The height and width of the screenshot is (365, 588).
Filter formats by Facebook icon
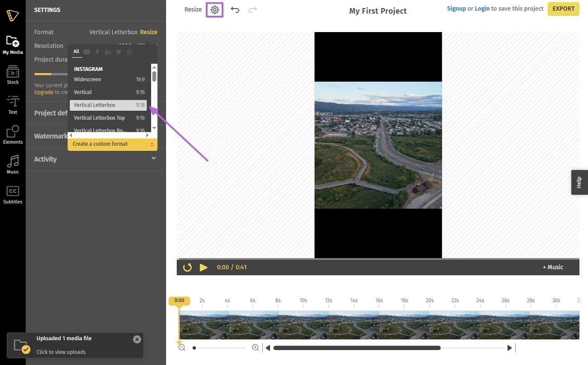click(97, 52)
